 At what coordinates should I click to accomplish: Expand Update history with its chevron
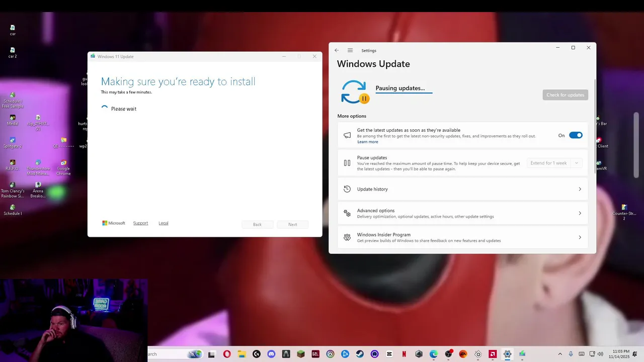pyautogui.click(x=580, y=189)
